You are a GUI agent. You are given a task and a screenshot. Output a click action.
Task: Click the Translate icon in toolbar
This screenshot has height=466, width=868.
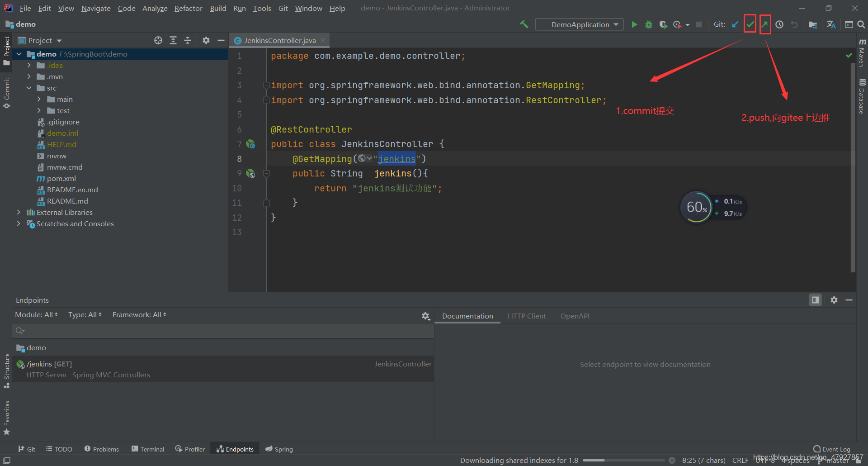tap(831, 24)
